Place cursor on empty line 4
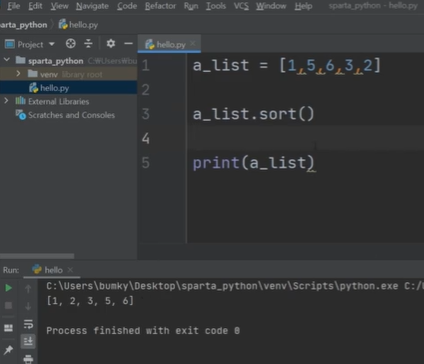The image size is (424, 364). [306, 138]
